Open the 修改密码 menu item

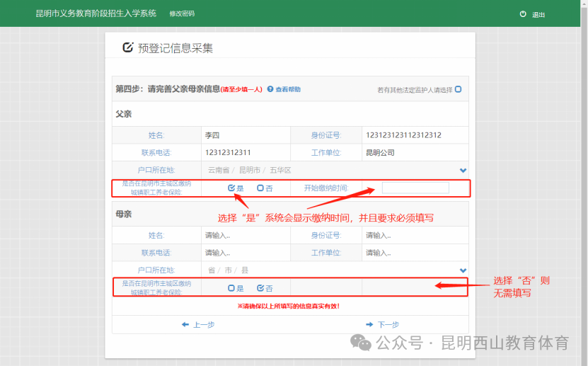182,13
